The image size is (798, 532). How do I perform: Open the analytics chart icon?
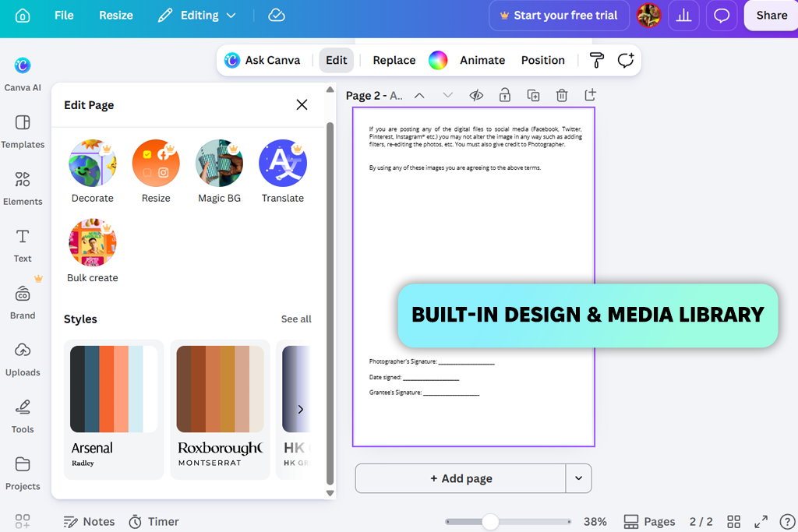click(x=683, y=16)
